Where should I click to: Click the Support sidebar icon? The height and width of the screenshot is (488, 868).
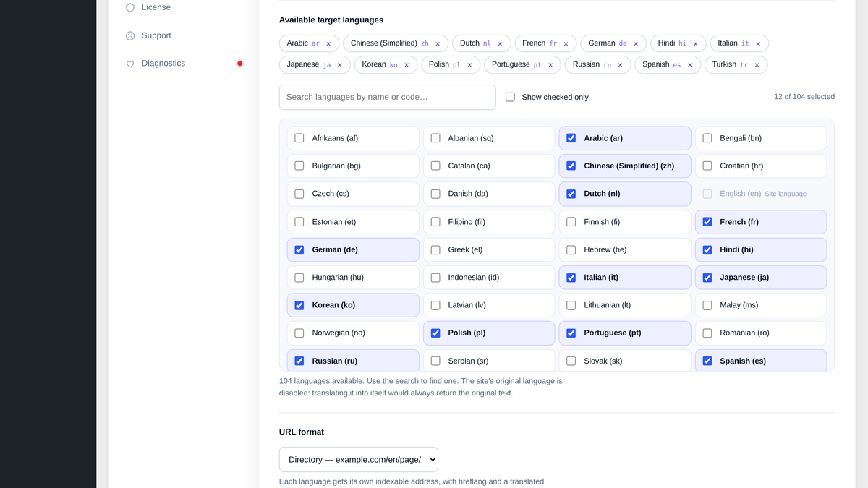(x=130, y=35)
